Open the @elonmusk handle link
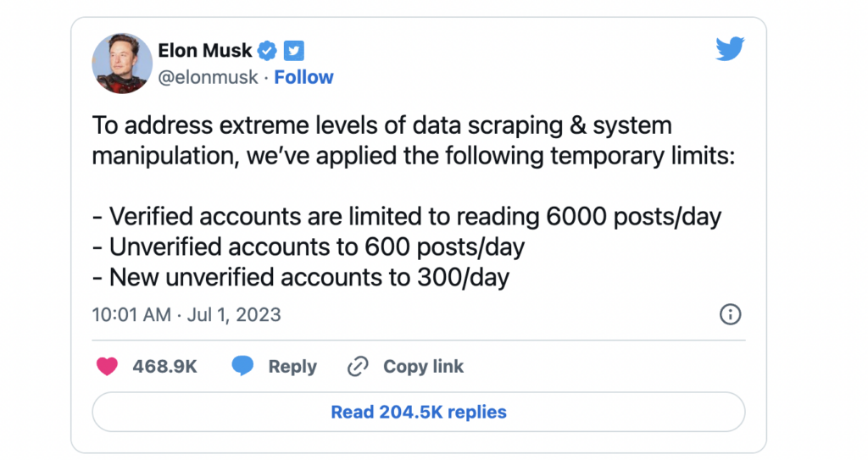Screen dimensions: 868x460 tap(209, 77)
